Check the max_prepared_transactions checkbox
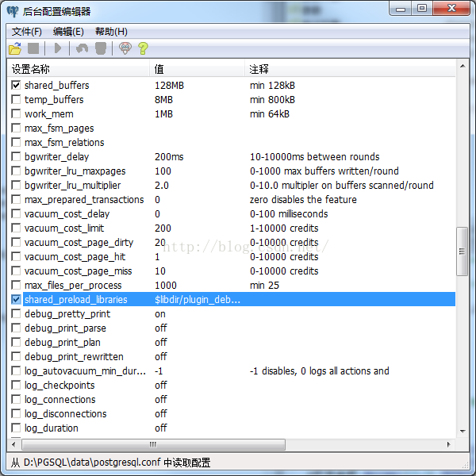Image resolution: width=476 pixels, height=476 pixels. tap(16, 199)
